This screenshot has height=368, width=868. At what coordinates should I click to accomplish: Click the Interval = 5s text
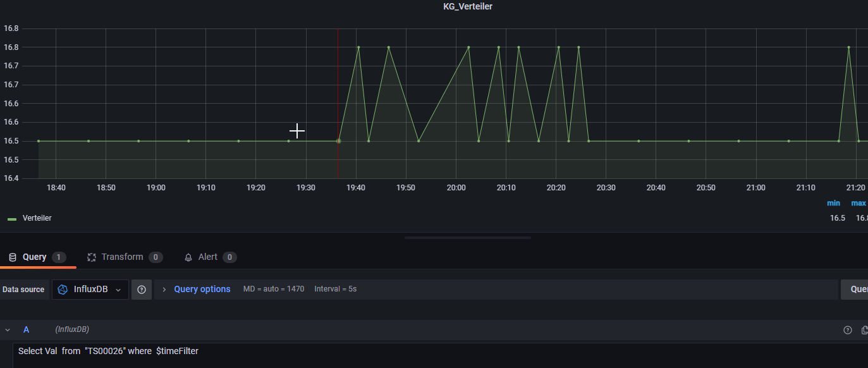coord(336,289)
